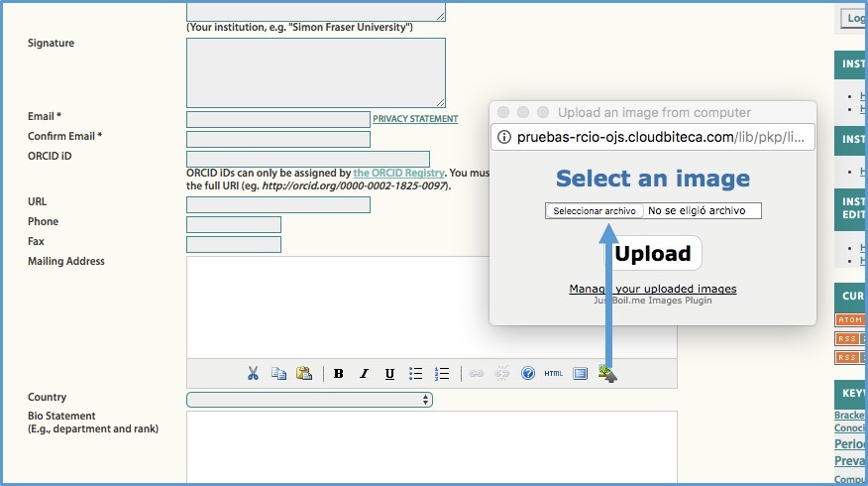The image size is (868, 486).
Task: Insert a numbered list
Action: click(x=442, y=374)
